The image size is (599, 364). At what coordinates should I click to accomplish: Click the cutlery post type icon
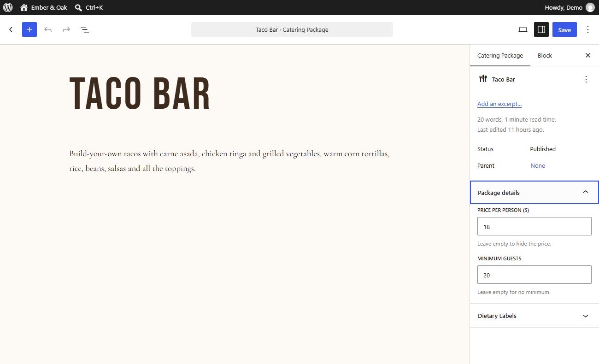tap(483, 79)
